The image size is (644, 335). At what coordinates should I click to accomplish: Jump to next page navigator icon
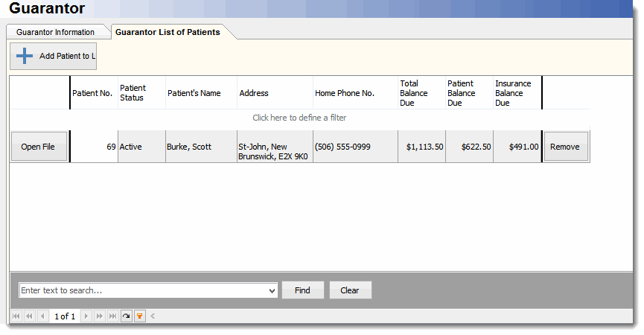coord(100,316)
